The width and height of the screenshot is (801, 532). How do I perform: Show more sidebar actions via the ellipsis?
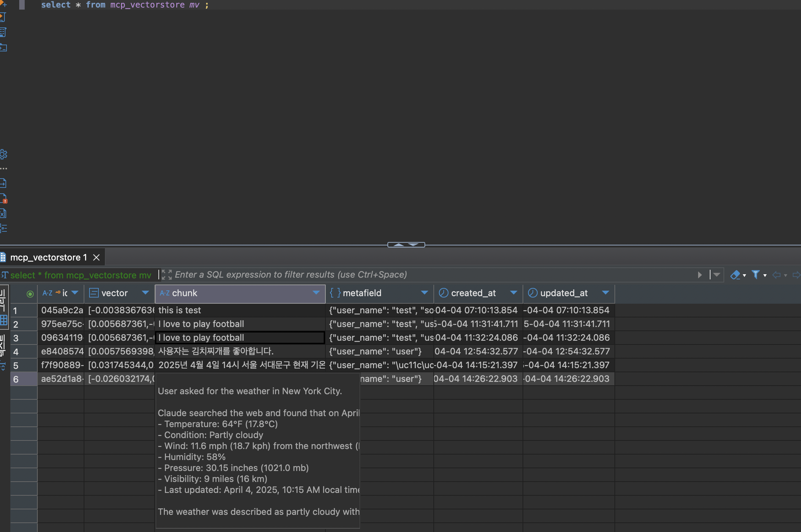coord(3,169)
